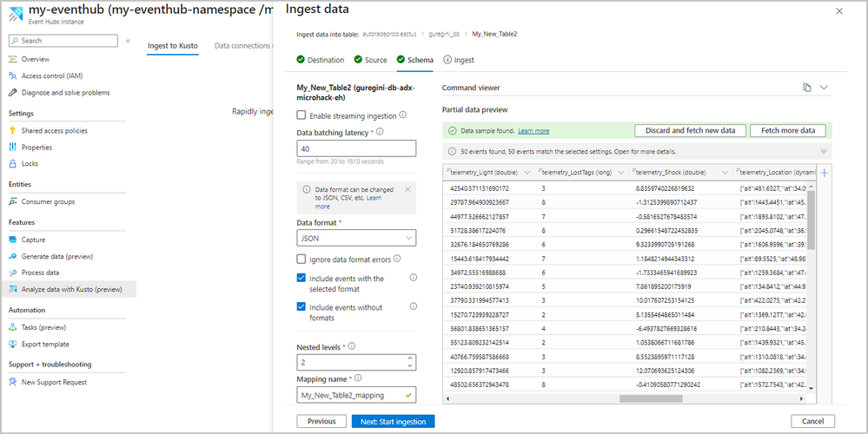Viewport: 868px width, 434px height.
Task: Uncheck Include events with the selected format
Action: click(301, 278)
